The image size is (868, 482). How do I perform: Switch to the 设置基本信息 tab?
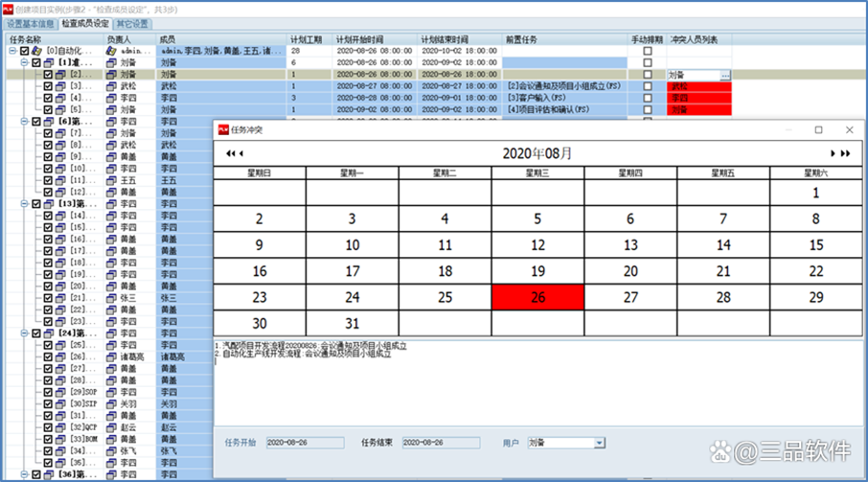point(30,23)
